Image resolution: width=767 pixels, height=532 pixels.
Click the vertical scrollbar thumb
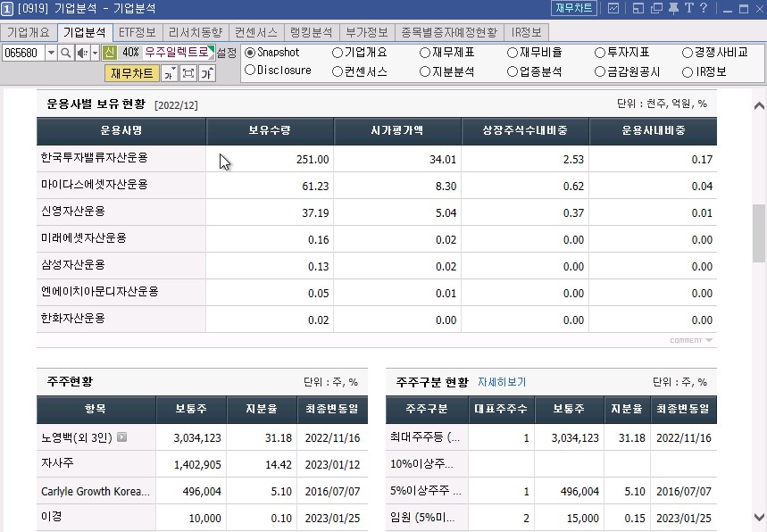pyautogui.click(x=759, y=234)
